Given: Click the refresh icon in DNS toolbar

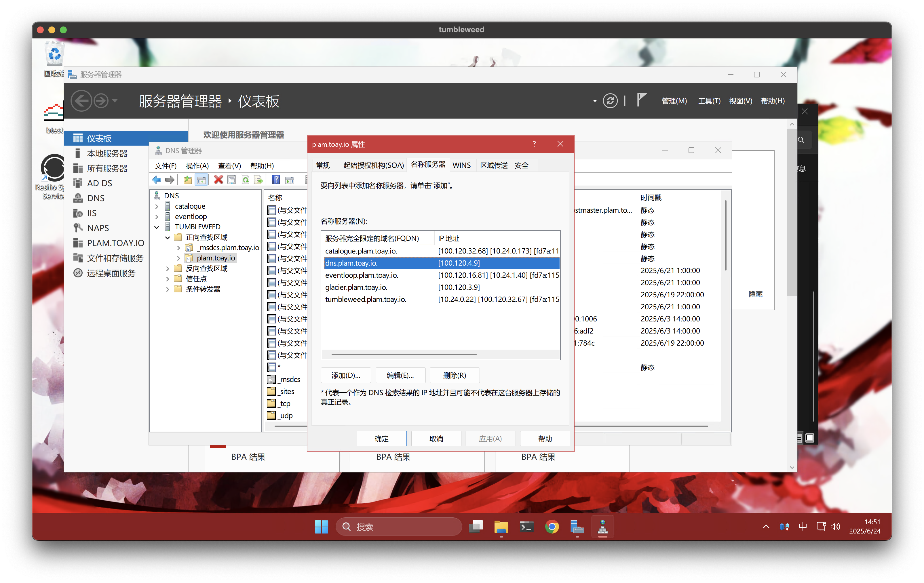Looking at the screenshot, I should [x=246, y=180].
